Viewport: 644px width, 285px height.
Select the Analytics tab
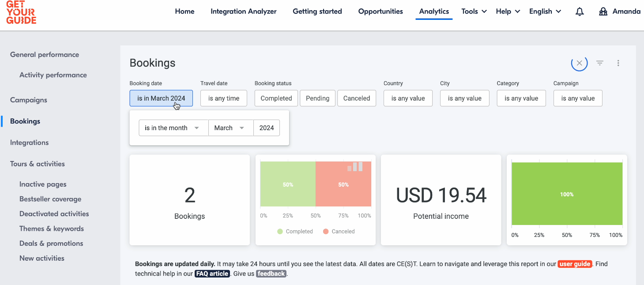434,11
